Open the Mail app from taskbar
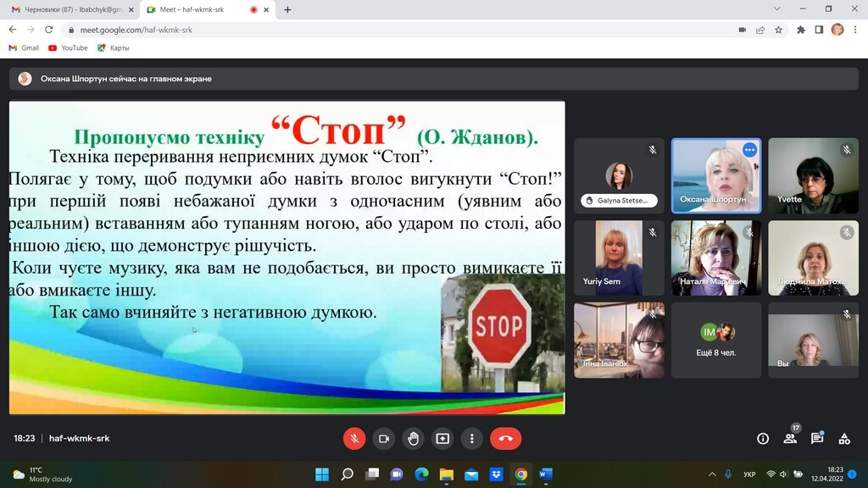 [471, 474]
